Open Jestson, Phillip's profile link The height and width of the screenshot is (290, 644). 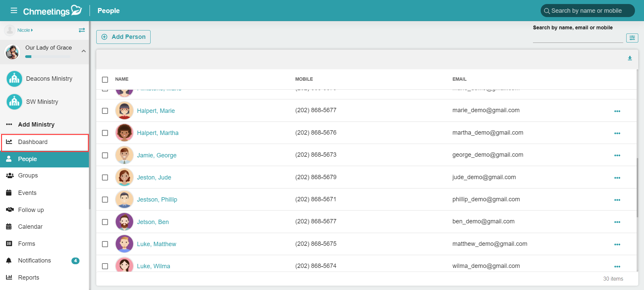(x=157, y=200)
